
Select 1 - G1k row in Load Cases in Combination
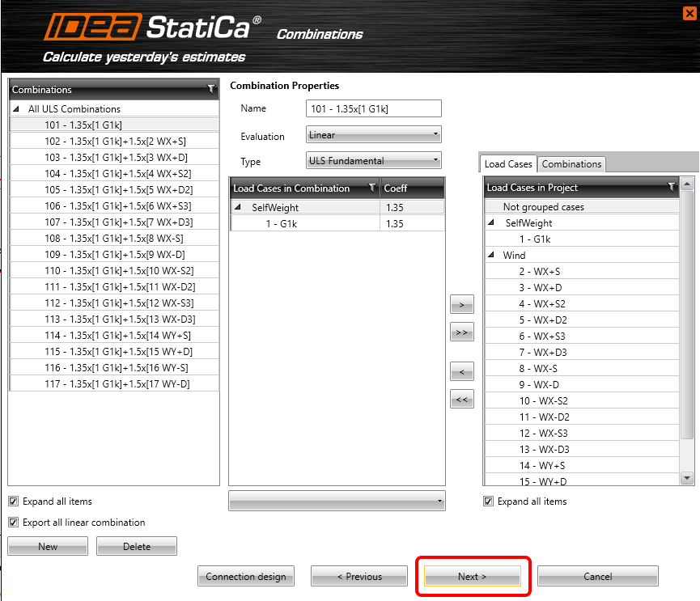point(305,223)
